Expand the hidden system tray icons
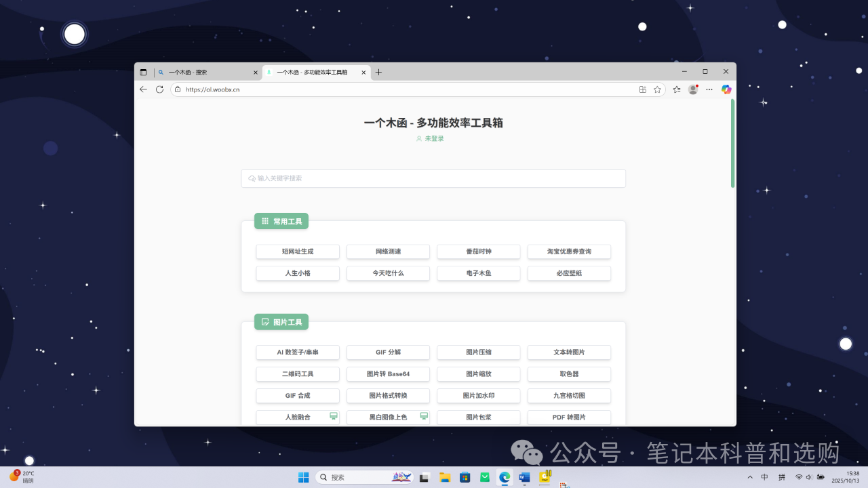 (749, 477)
